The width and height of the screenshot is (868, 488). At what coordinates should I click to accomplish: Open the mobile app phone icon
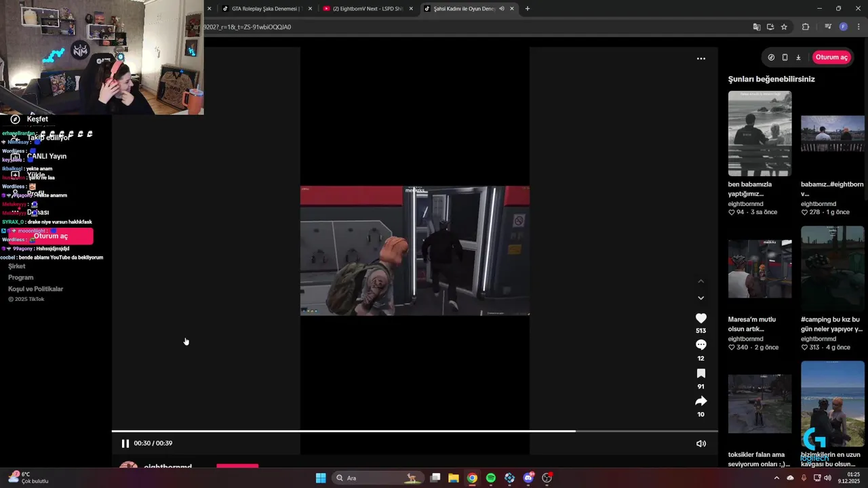point(785,58)
